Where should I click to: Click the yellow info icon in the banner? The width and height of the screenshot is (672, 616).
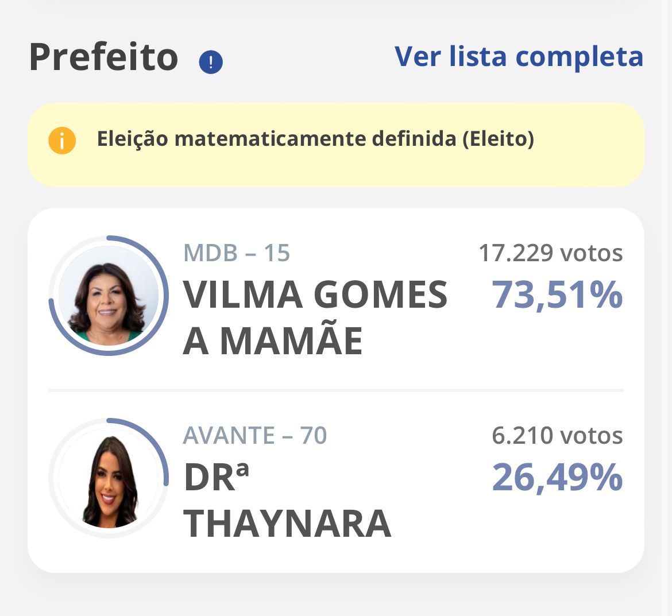click(x=62, y=141)
